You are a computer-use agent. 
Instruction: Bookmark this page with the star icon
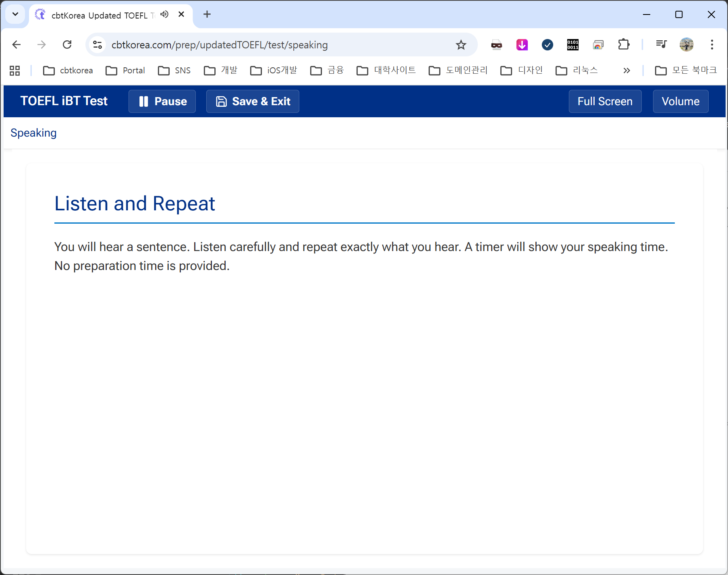point(461,45)
